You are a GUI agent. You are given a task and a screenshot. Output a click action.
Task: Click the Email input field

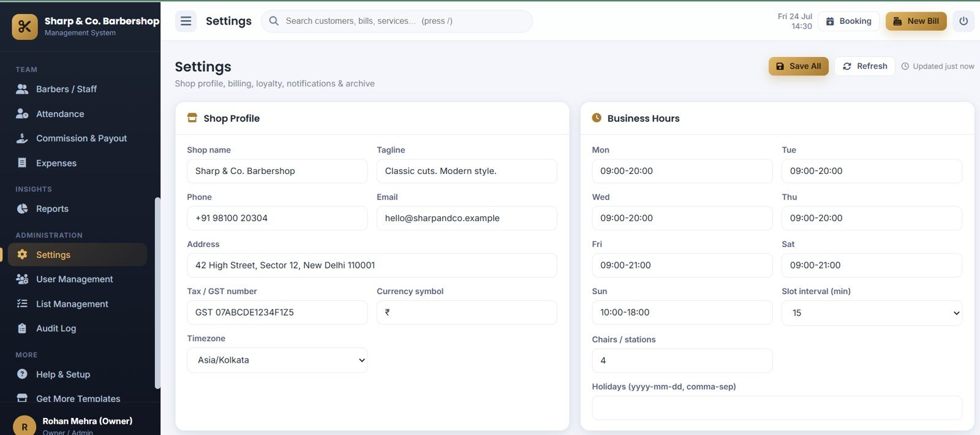pos(467,218)
